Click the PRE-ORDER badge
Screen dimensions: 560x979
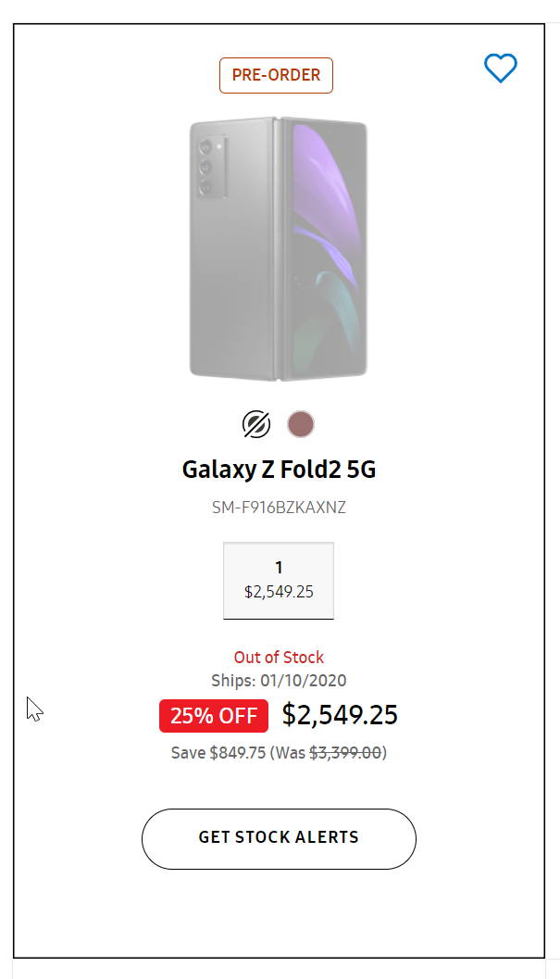276,76
